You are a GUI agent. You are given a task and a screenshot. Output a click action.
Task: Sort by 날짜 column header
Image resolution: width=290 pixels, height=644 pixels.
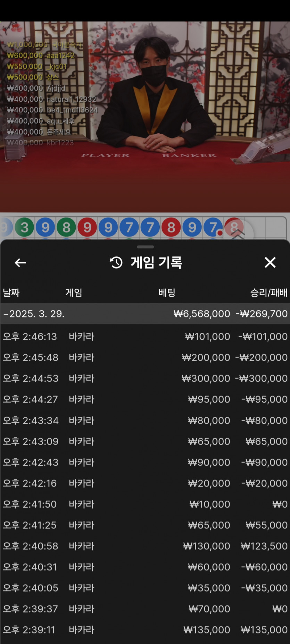(x=11, y=293)
